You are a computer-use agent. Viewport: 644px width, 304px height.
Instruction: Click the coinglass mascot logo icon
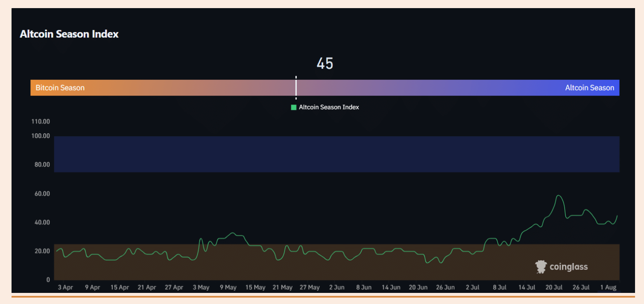pyautogui.click(x=541, y=267)
